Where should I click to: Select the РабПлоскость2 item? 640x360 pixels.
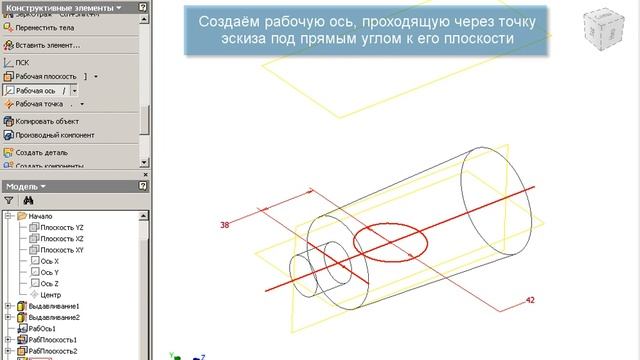pyautogui.click(x=47, y=351)
